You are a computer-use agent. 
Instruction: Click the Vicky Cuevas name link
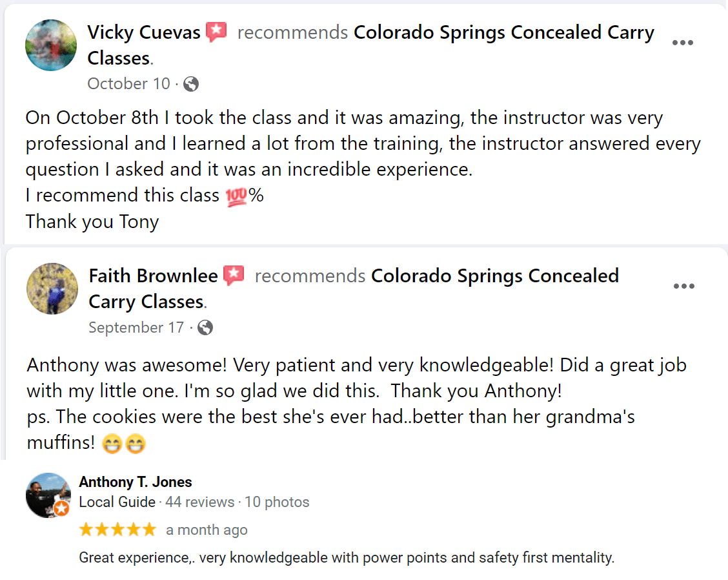(x=143, y=32)
